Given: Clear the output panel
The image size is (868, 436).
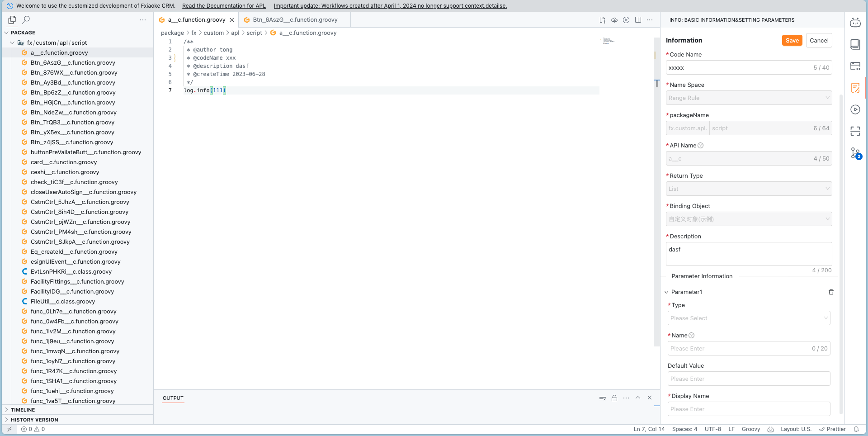Looking at the screenshot, I should (x=603, y=398).
